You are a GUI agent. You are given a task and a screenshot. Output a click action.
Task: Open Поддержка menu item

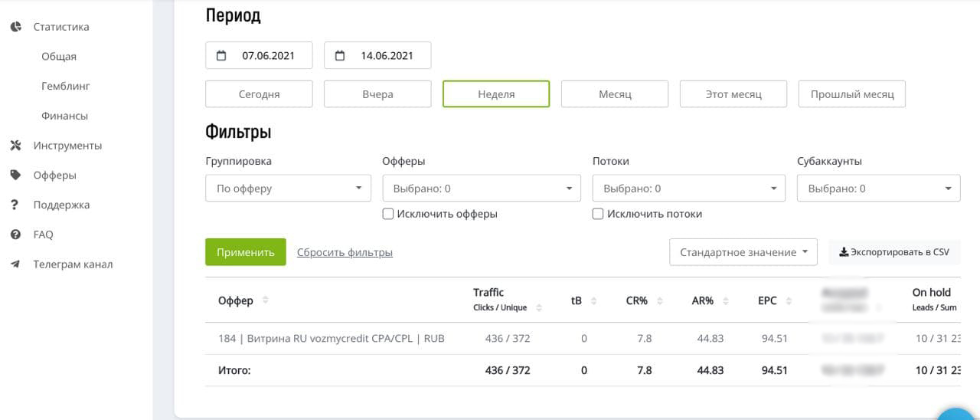point(61,205)
